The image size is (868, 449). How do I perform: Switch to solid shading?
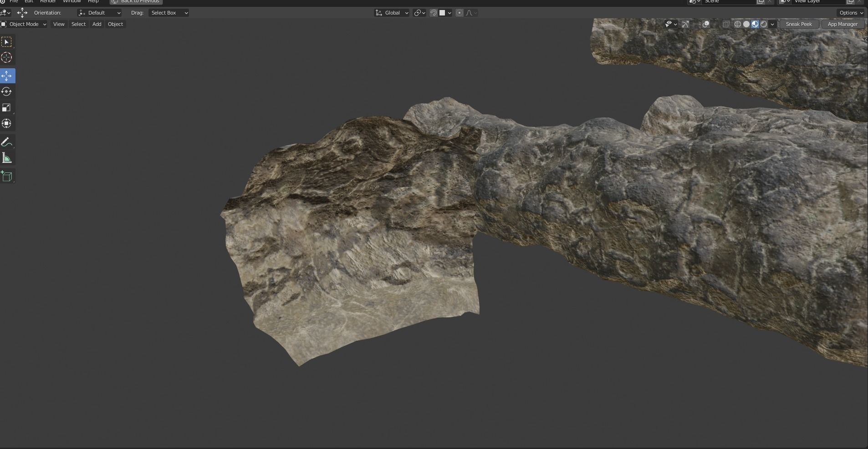[x=746, y=24]
